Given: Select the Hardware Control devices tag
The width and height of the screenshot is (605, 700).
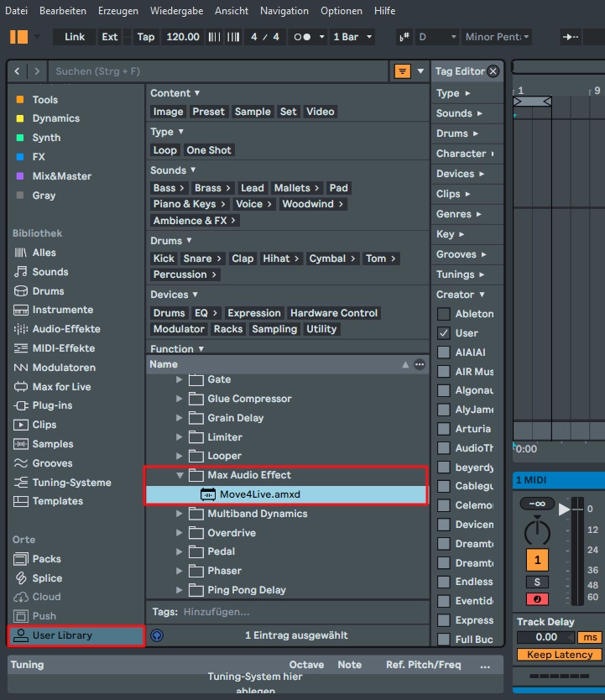Looking at the screenshot, I should [334, 313].
